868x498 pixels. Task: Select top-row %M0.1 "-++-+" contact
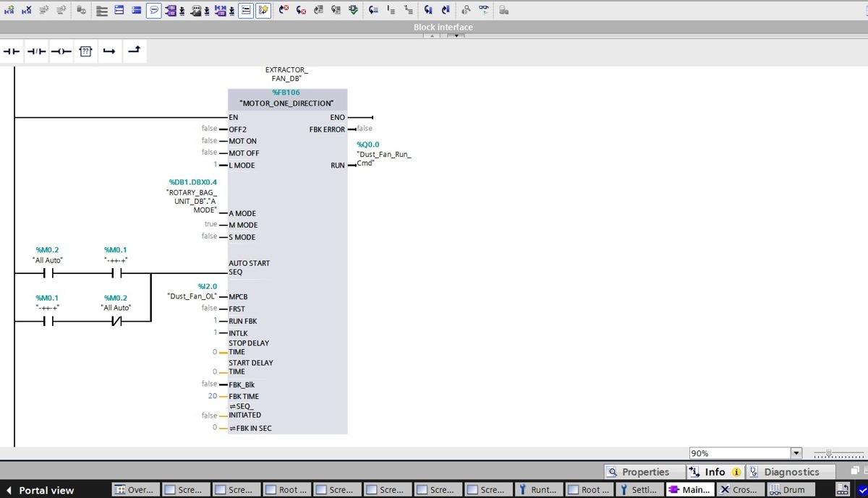click(116, 274)
